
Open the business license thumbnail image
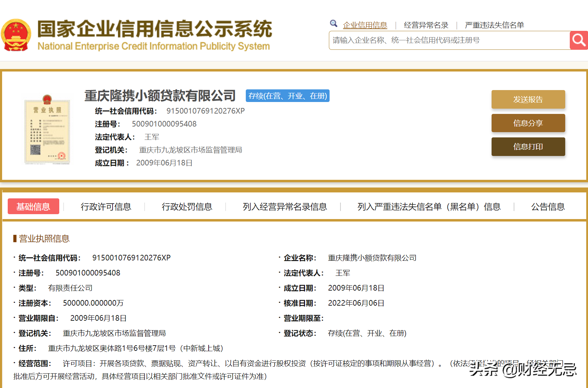pos(47,129)
